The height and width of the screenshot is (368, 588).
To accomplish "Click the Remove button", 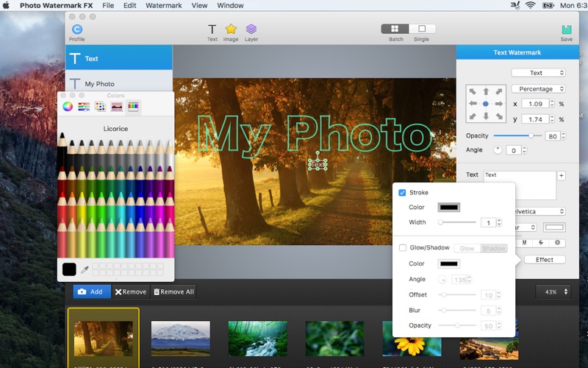I will (131, 291).
